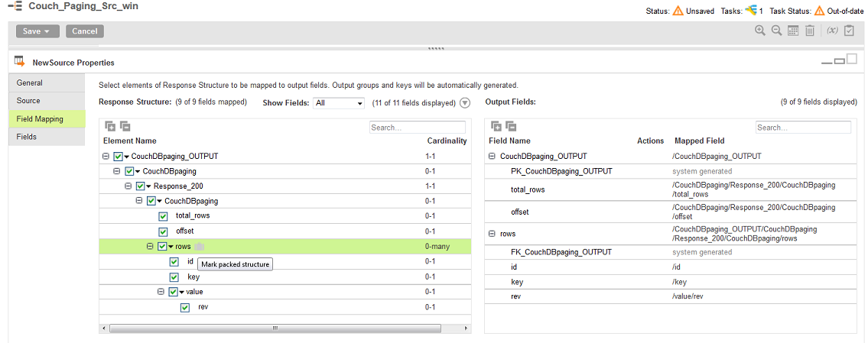Uncheck the rows checkbox
868x343 pixels.
pos(161,247)
